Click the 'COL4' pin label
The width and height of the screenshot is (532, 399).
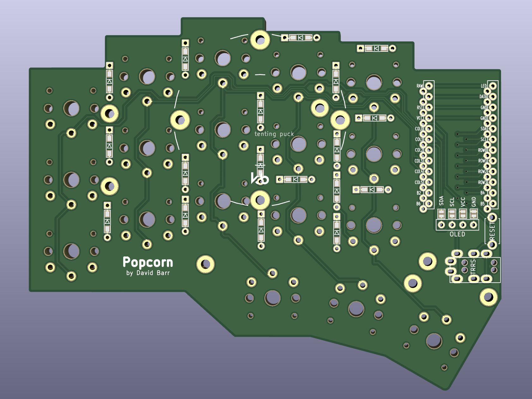click(419, 172)
